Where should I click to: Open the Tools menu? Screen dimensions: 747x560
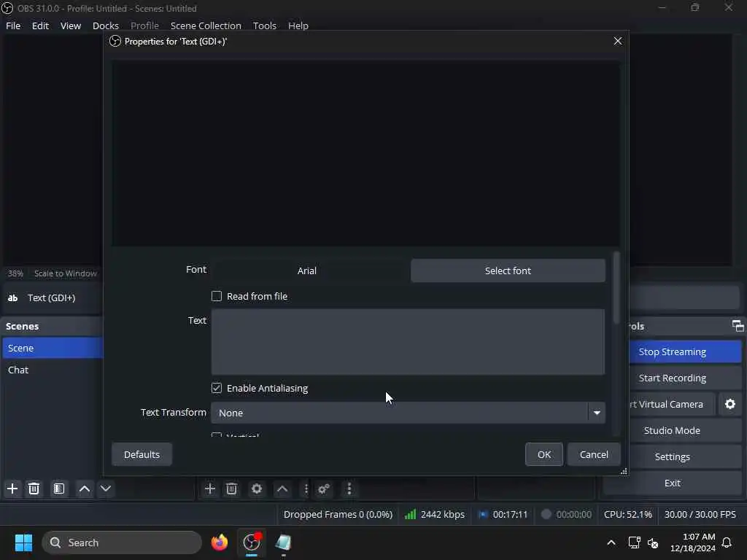click(x=264, y=26)
